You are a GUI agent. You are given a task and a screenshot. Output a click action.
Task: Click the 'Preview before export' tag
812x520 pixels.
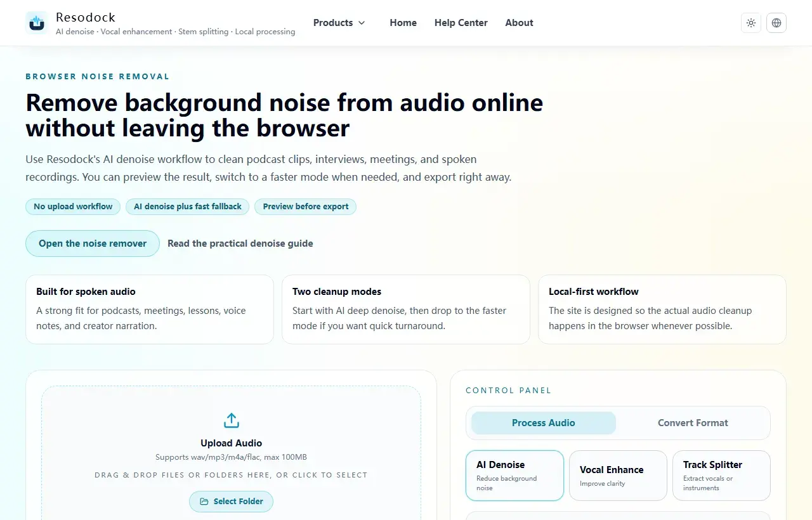306,207
